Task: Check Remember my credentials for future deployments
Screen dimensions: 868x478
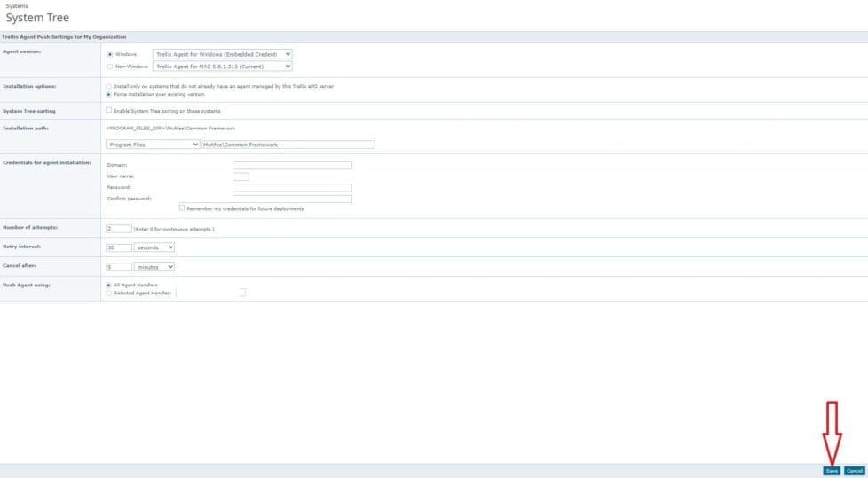Action: click(x=182, y=208)
